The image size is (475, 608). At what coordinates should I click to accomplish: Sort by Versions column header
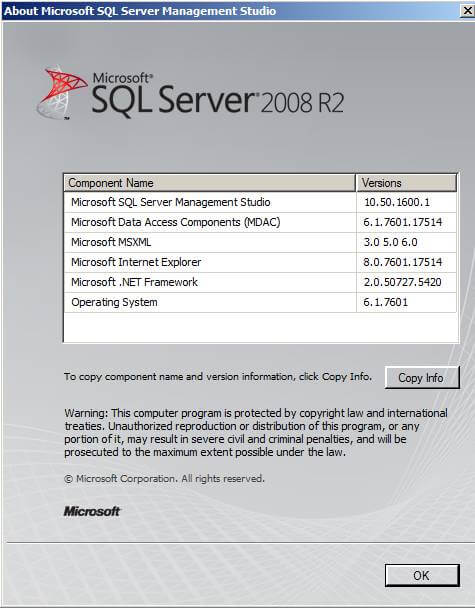tap(406, 183)
